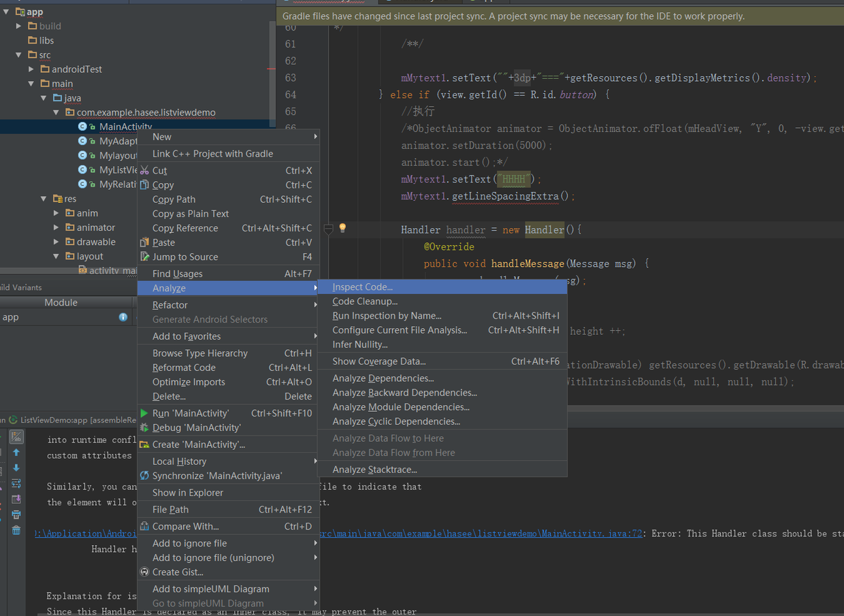The width and height of the screenshot is (844, 616).
Task: Select MyListView class in project tree
Action: coord(118,170)
